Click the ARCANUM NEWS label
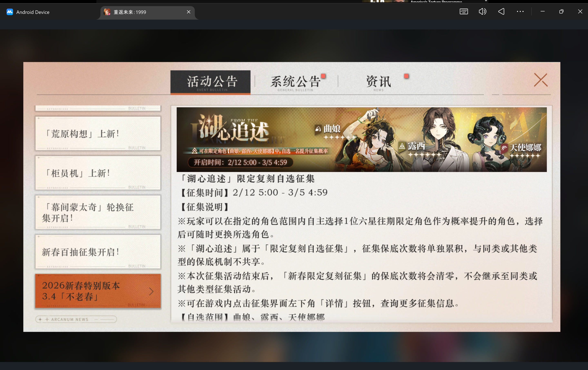 click(70, 319)
